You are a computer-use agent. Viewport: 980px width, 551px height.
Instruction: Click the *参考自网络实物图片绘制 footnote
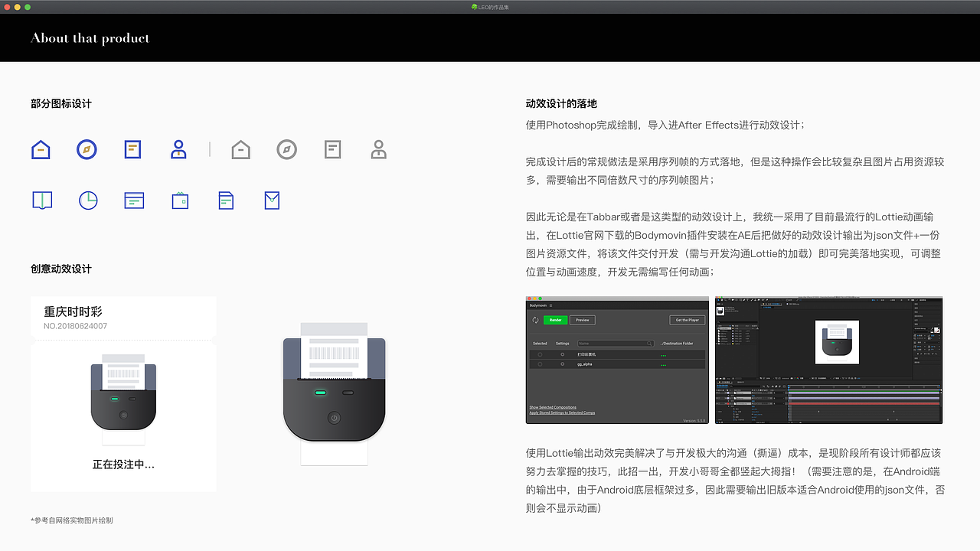tap(72, 520)
